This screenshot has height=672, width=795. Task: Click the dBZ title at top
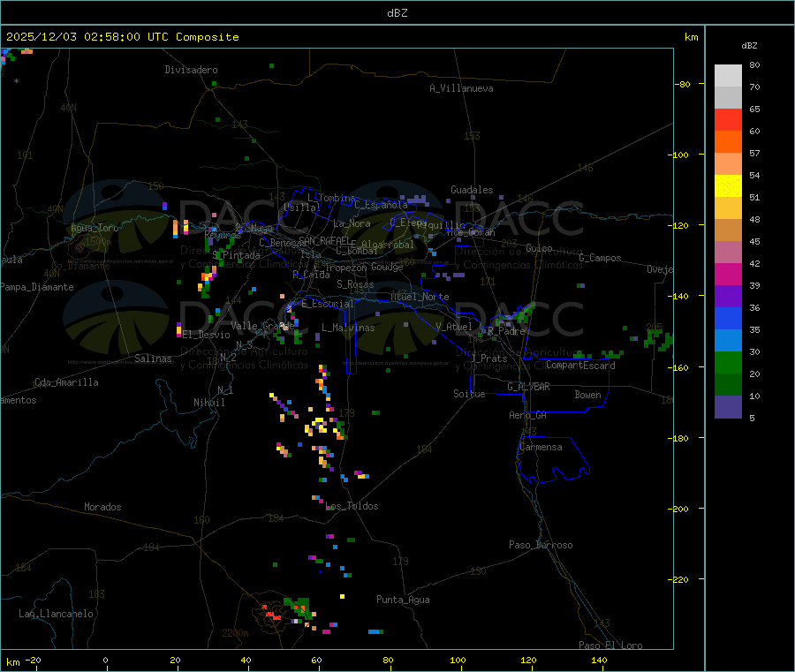click(x=397, y=13)
